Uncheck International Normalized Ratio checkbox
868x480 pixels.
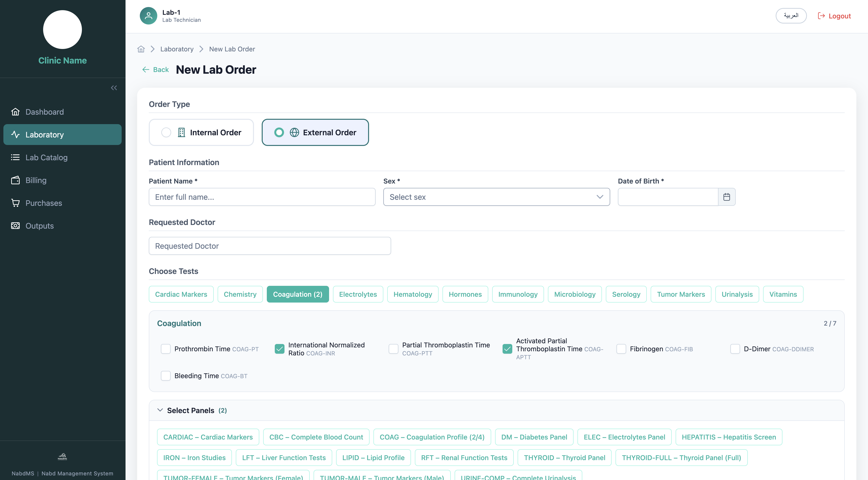[x=280, y=349]
